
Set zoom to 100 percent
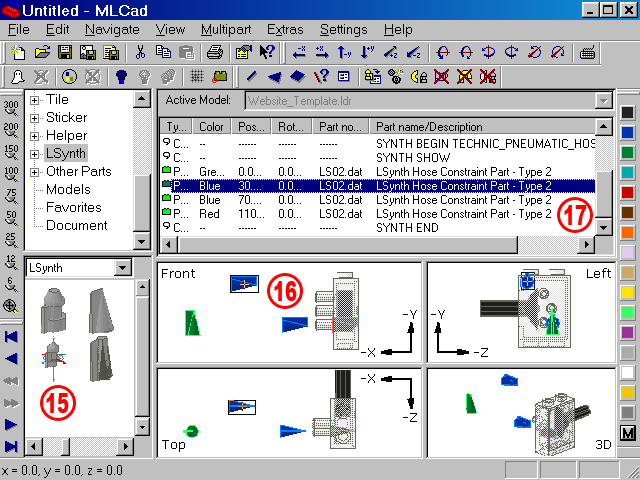(11, 174)
